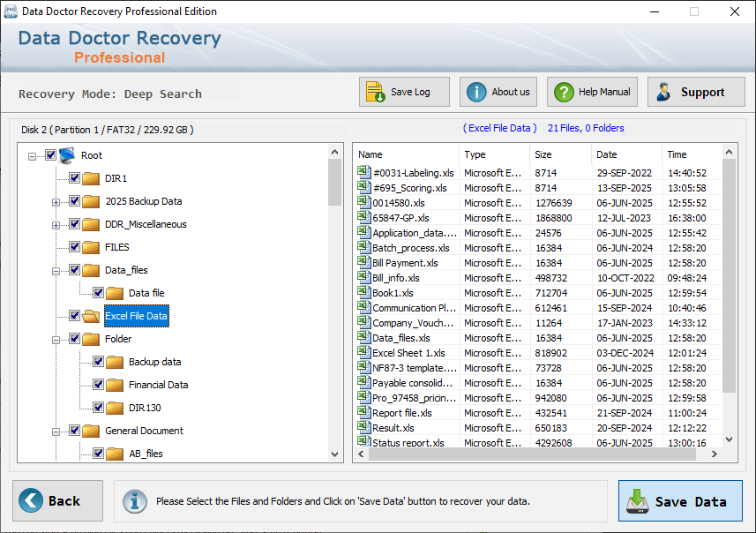Expand the 2025 Backup Data node
This screenshot has width=756, height=533.
tap(56, 203)
